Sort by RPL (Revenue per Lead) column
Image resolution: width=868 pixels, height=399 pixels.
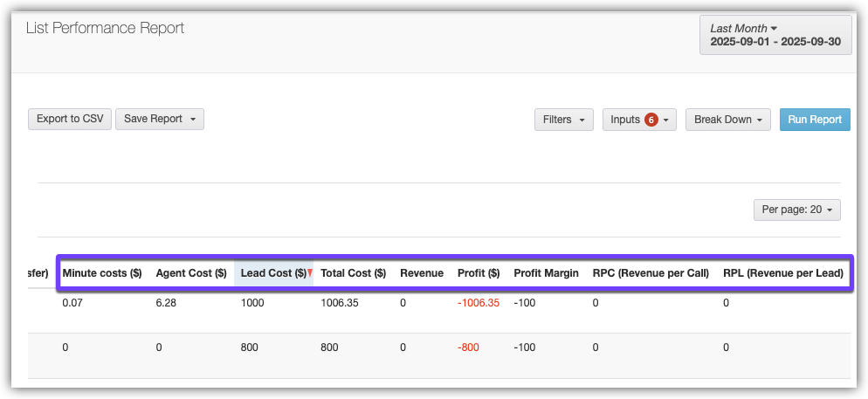[783, 273]
